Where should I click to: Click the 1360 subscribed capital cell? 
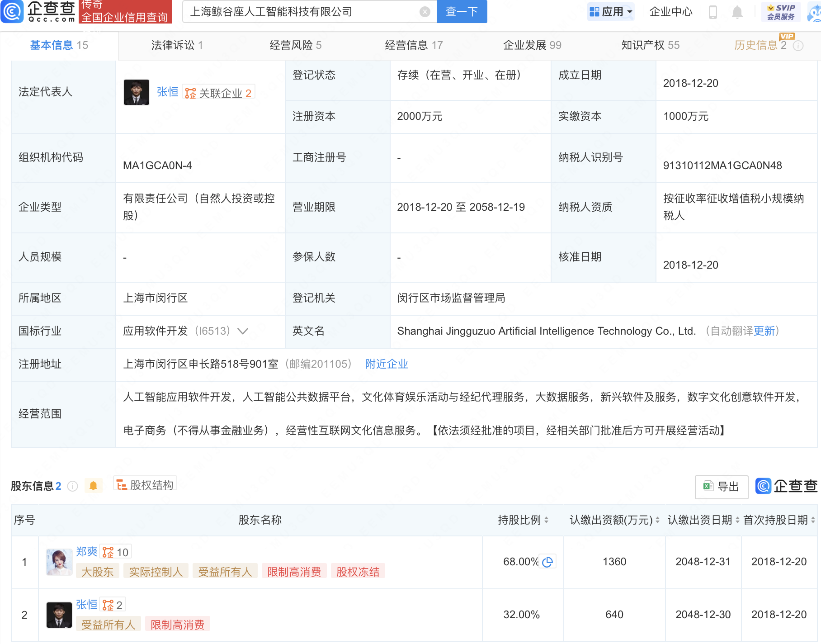coord(614,562)
